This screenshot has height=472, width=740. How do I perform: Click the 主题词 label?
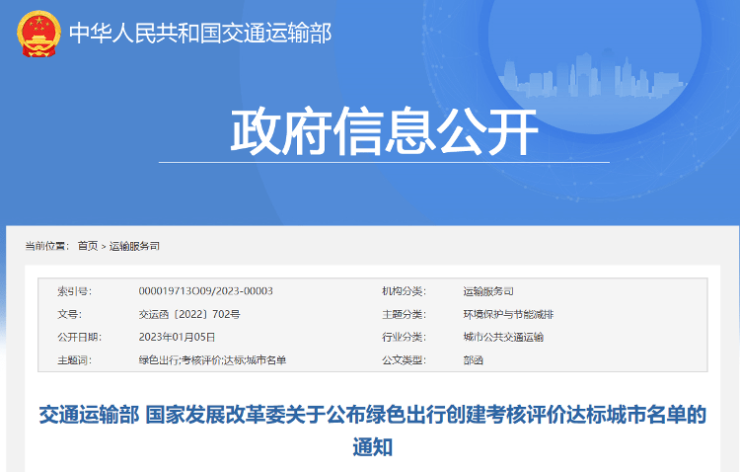point(75,360)
